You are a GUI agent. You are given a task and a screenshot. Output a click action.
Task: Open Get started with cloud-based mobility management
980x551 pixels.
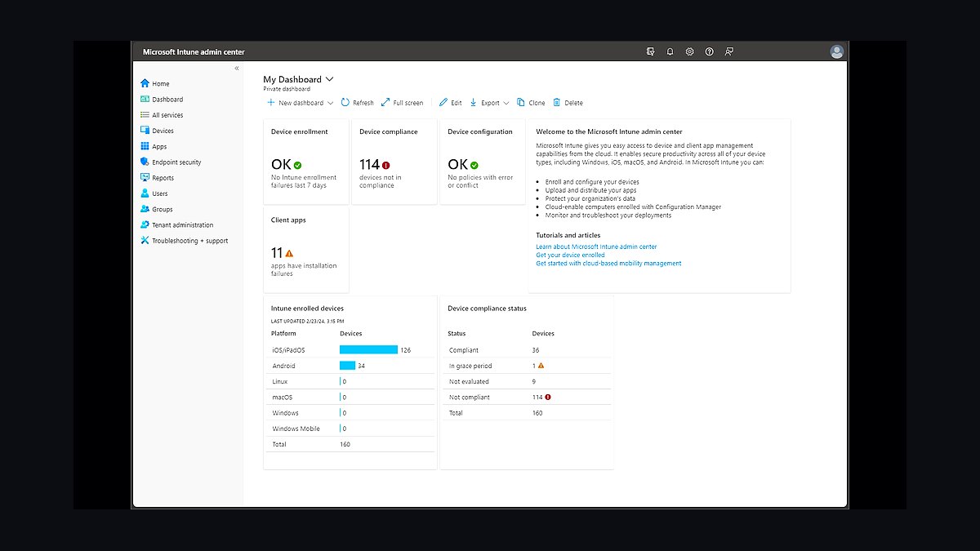608,263
